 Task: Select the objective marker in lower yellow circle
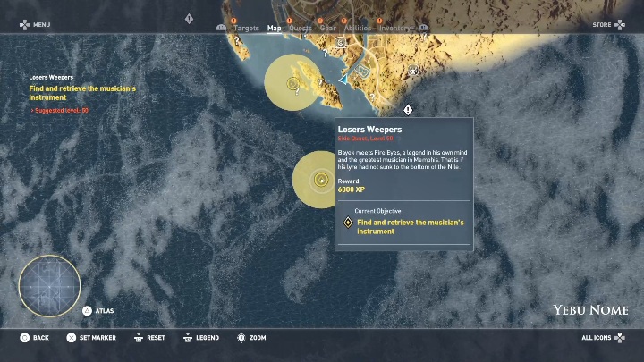321,180
